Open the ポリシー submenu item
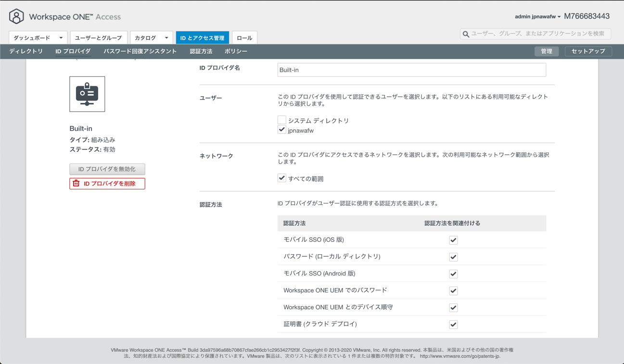624x364 pixels. [236, 51]
